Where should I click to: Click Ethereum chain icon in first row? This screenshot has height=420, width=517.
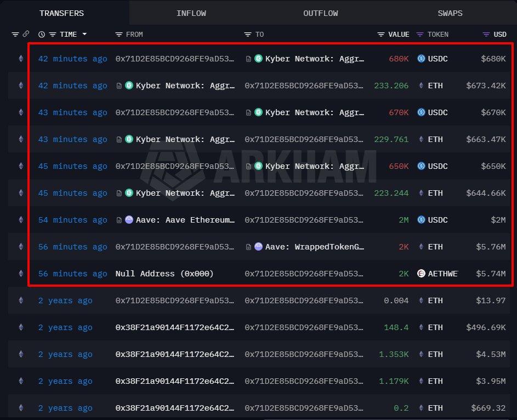[x=21, y=59]
